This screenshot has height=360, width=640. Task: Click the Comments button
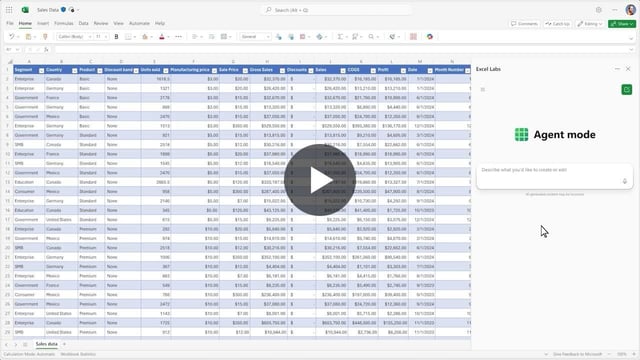tap(524, 24)
